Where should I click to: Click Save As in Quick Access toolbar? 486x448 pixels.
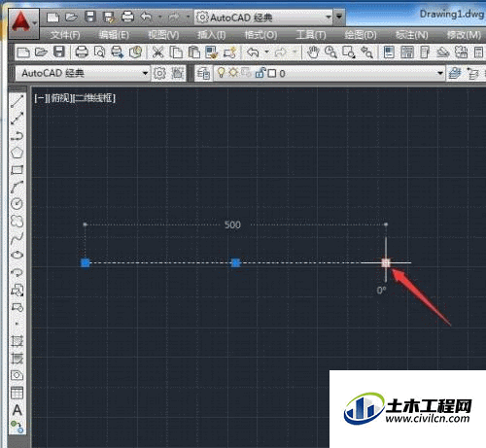[x=109, y=17]
